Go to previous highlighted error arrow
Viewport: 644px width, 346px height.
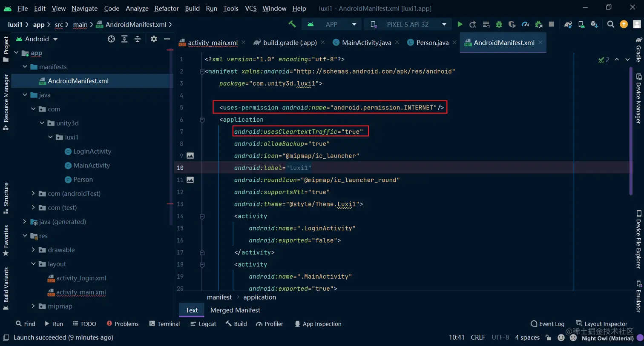[617, 60]
